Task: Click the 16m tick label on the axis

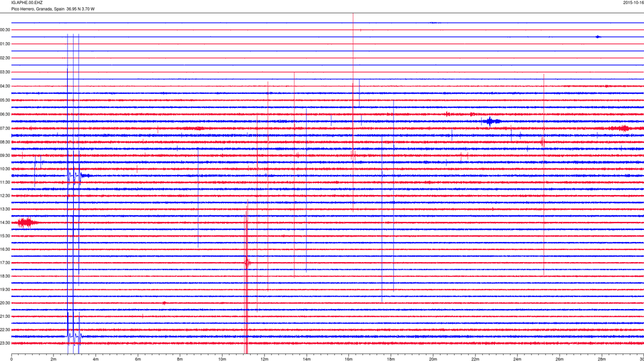Action: coord(349,359)
